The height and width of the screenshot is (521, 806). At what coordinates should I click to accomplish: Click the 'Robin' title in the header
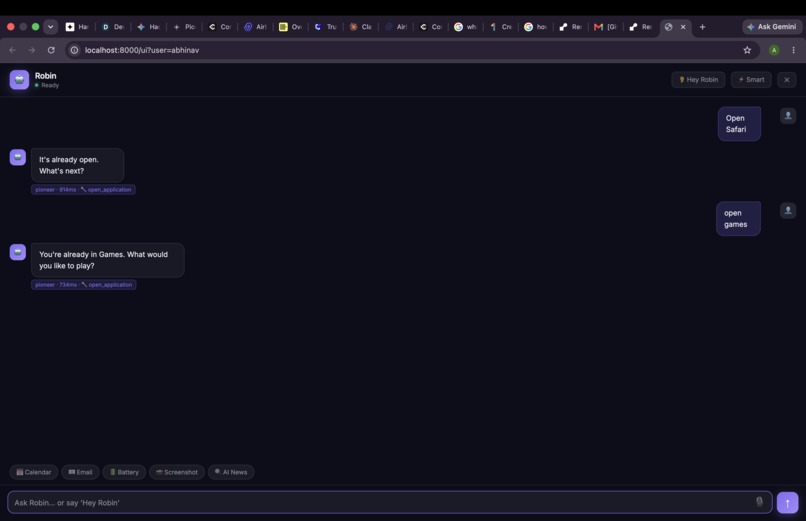46,76
